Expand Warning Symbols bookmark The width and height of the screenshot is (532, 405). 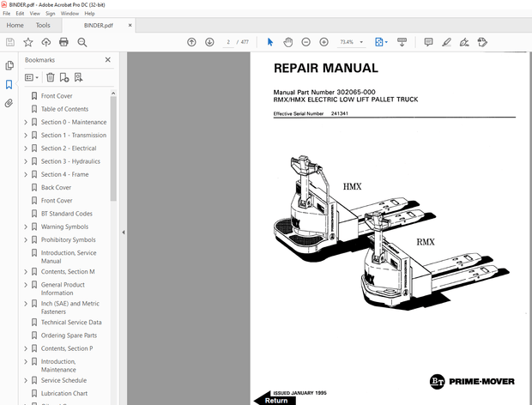[26, 227]
